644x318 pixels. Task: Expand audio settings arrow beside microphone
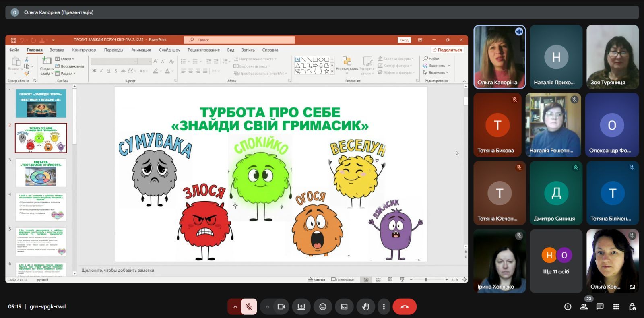coord(235,307)
